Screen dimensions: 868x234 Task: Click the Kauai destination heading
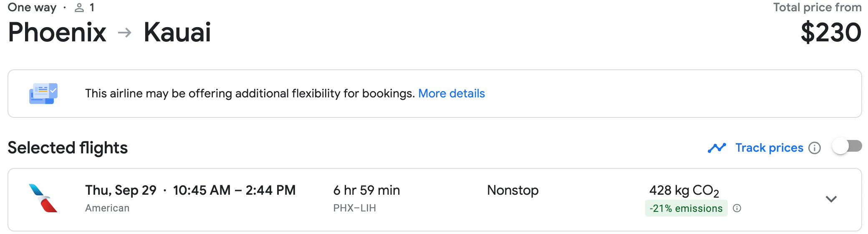(x=177, y=33)
